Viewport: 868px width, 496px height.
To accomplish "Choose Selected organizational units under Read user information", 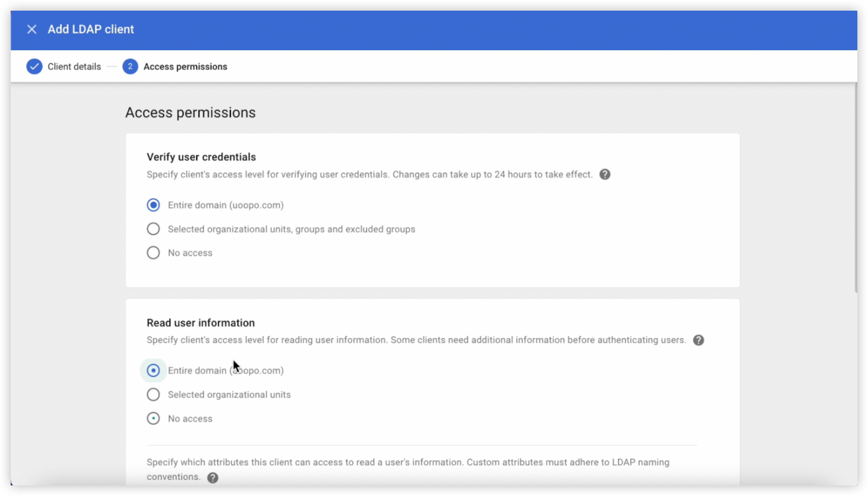I will pos(153,394).
